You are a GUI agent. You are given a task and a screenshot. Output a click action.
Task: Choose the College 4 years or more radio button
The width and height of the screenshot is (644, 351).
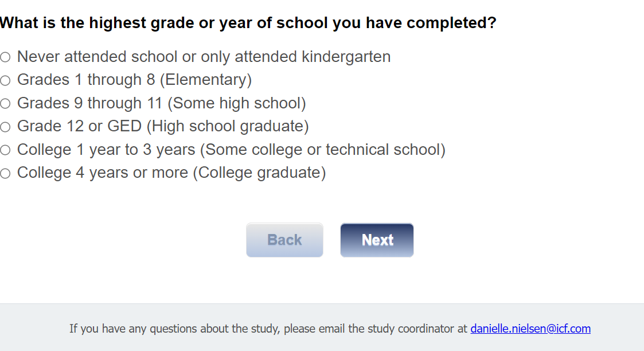tap(5, 173)
